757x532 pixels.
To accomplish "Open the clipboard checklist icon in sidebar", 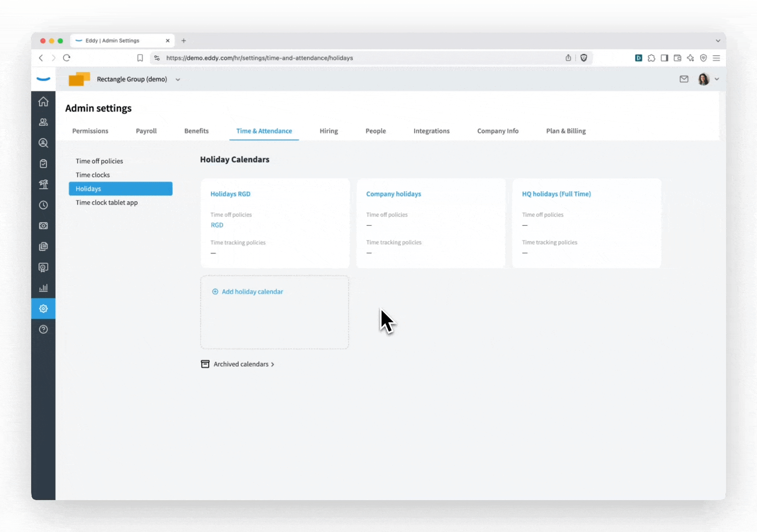I will pyautogui.click(x=43, y=164).
